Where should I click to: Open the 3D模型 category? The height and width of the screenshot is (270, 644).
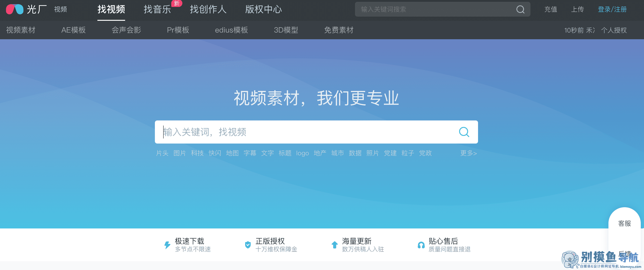[x=286, y=30]
